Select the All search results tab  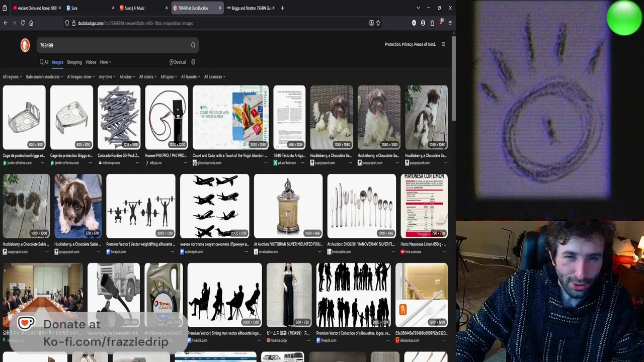point(44,62)
